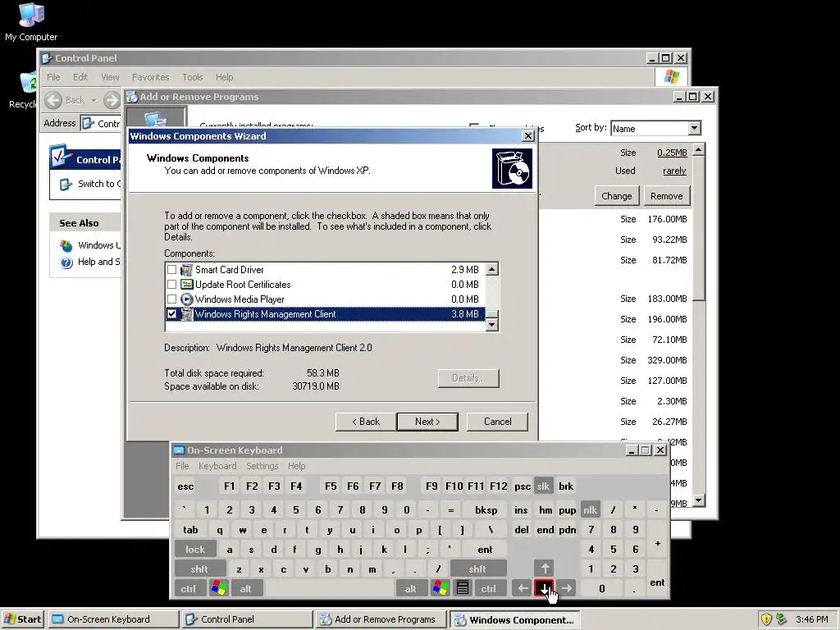
Task: Click the up arrow key on On-Screen Keyboard
Action: click(x=545, y=568)
